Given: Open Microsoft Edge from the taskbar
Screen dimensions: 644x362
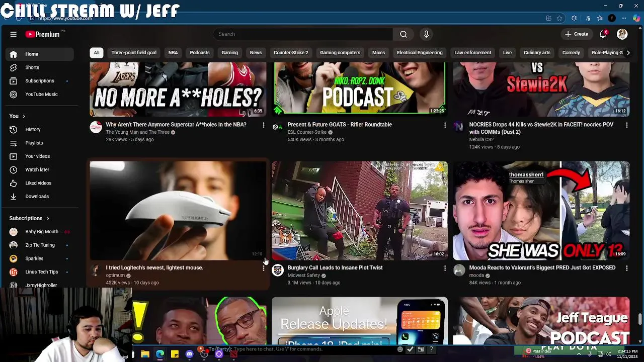Looking at the screenshot, I should pyautogui.click(x=160, y=354).
